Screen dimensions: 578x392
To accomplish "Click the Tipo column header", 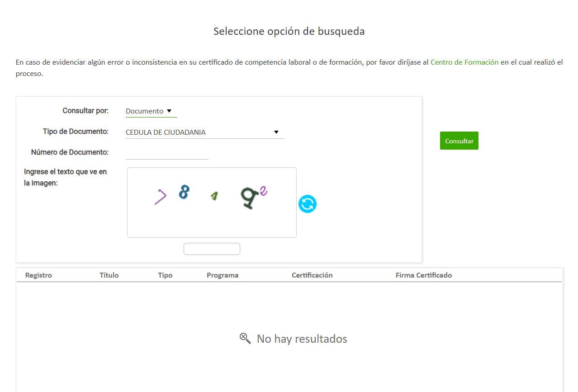I will 165,275.
